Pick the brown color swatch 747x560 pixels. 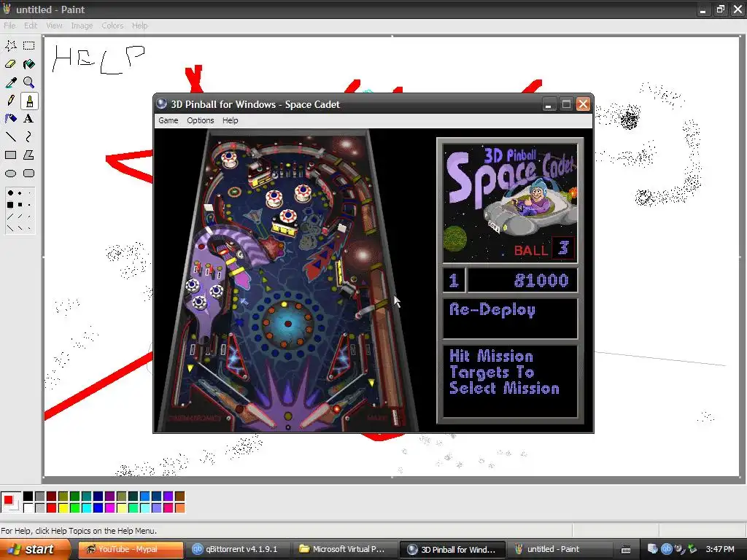coord(179,497)
